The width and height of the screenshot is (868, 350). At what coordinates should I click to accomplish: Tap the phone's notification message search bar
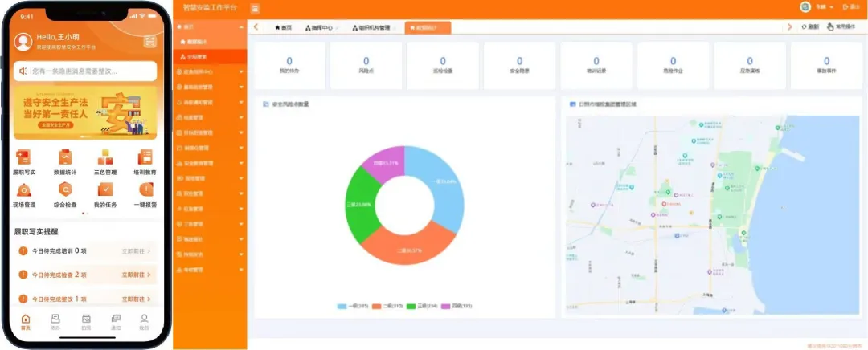(x=85, y=71)
